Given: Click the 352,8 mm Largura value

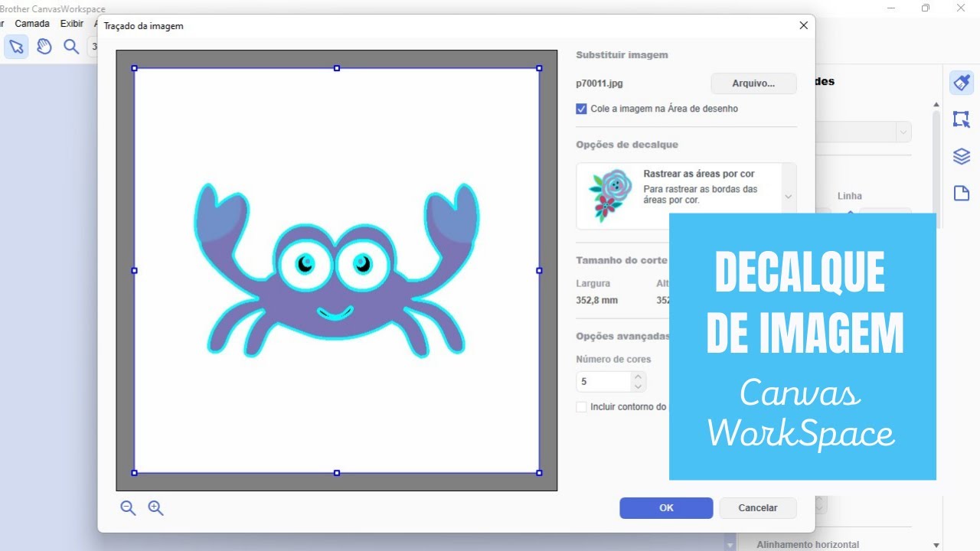Looking at the screenshot, I should [596, 301].
